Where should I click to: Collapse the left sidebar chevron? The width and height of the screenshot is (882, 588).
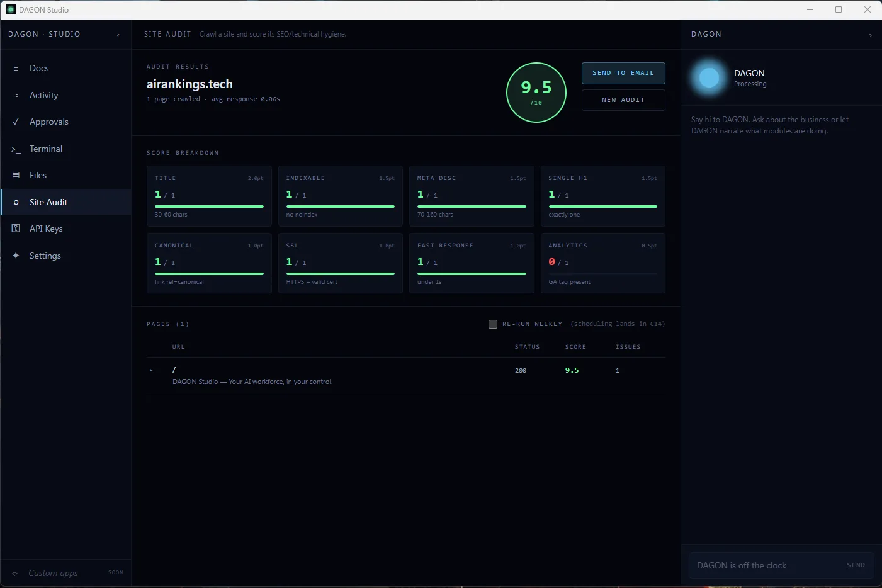[118, 35]
